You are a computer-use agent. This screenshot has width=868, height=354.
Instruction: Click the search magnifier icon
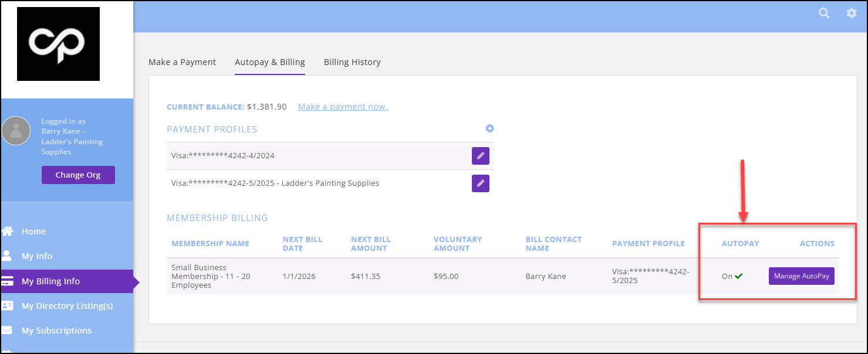pyautogui.click(x=824, y=13)
